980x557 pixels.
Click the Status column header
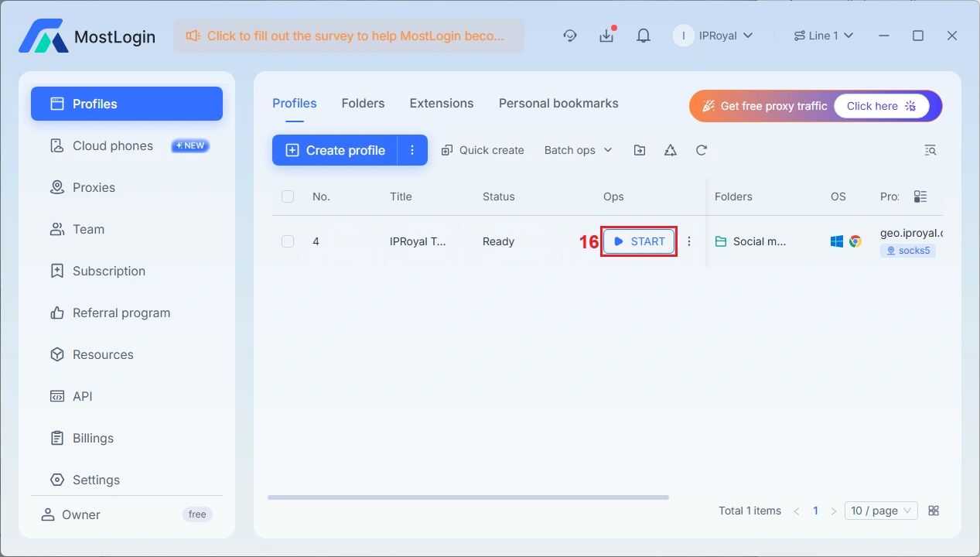(498, 196)
